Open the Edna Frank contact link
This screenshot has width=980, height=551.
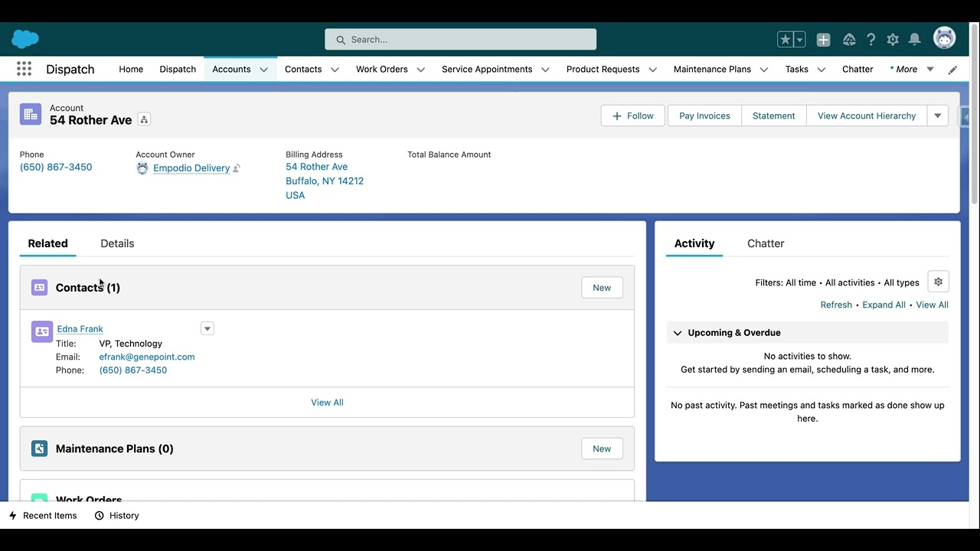pos(80,329)
